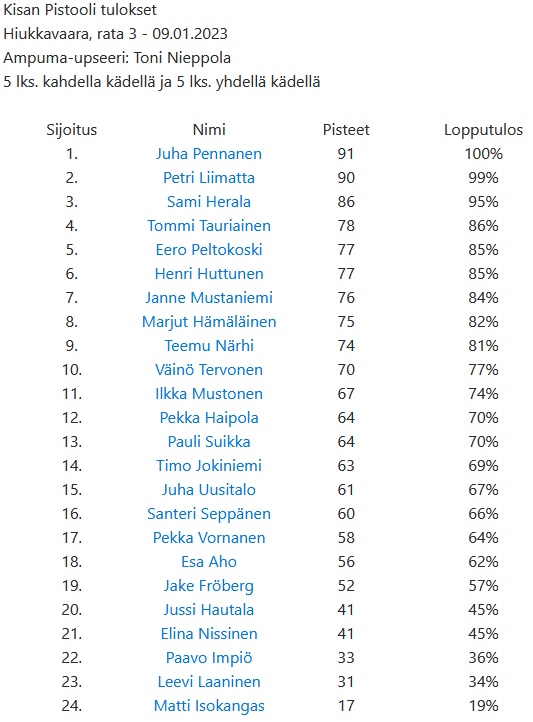The width and height of the screenshot is (533, 722).
Task: Click the Pisteet column header
Action: pos(346,130)
